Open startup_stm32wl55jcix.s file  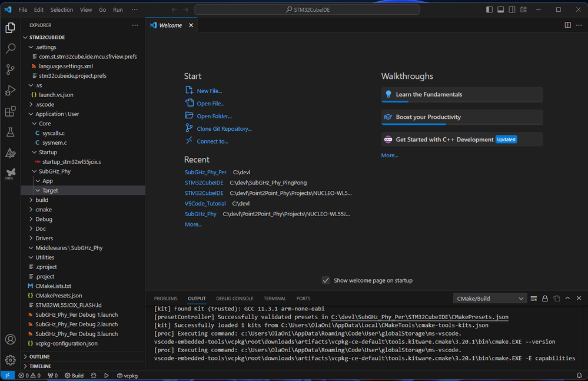tap(72, 161)
